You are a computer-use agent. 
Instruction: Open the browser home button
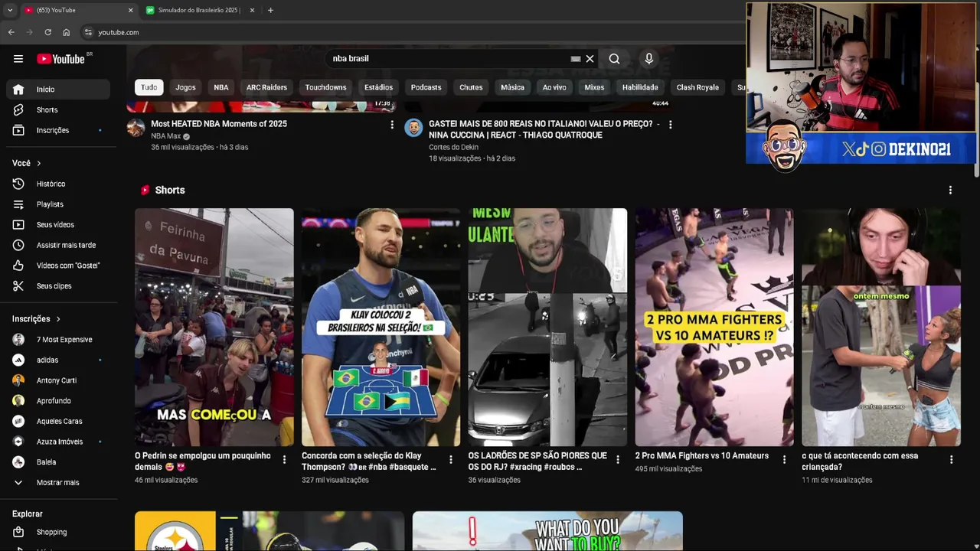[66, 32]
